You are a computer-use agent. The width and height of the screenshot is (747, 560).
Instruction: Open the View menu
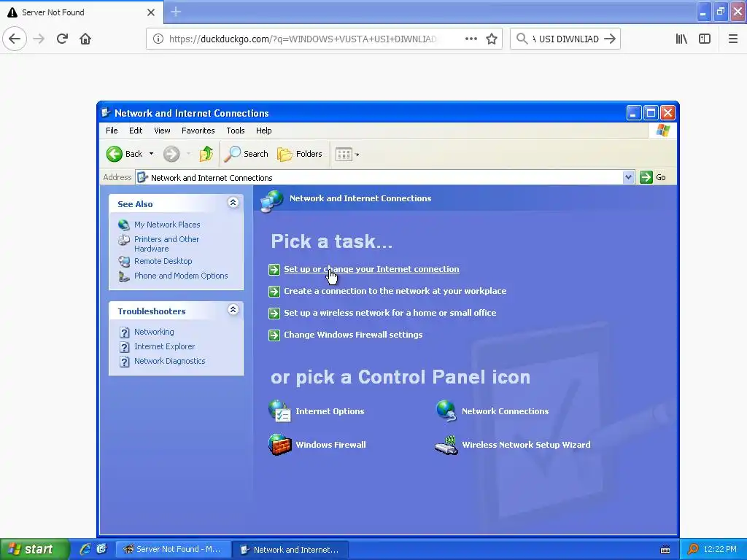pyautogui.click(x=162, y=131)
